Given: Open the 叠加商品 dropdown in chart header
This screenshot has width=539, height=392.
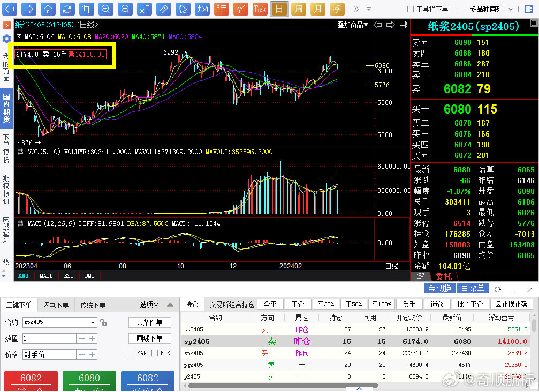Looking at the screenshot, I should (x=353, y=25).
